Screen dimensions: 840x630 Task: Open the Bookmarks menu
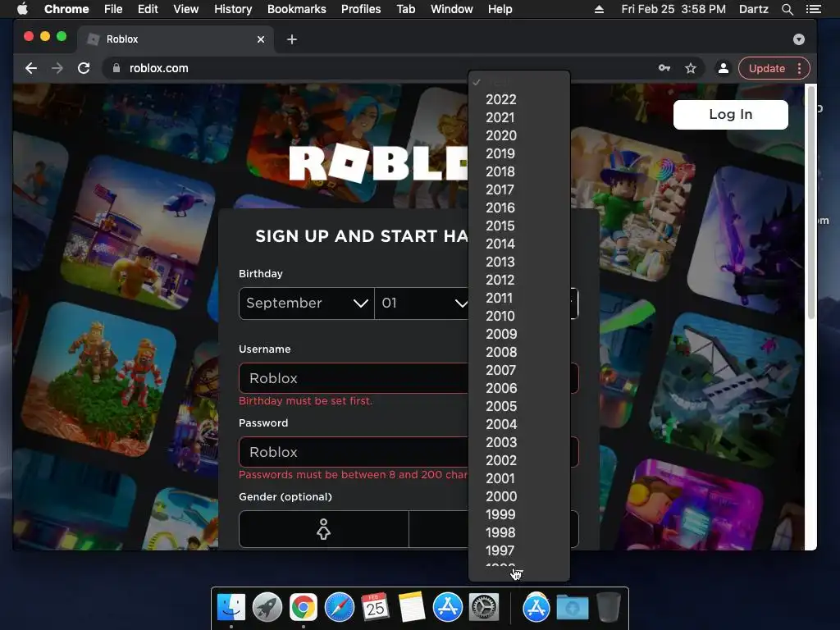click(x=297, y=9)
